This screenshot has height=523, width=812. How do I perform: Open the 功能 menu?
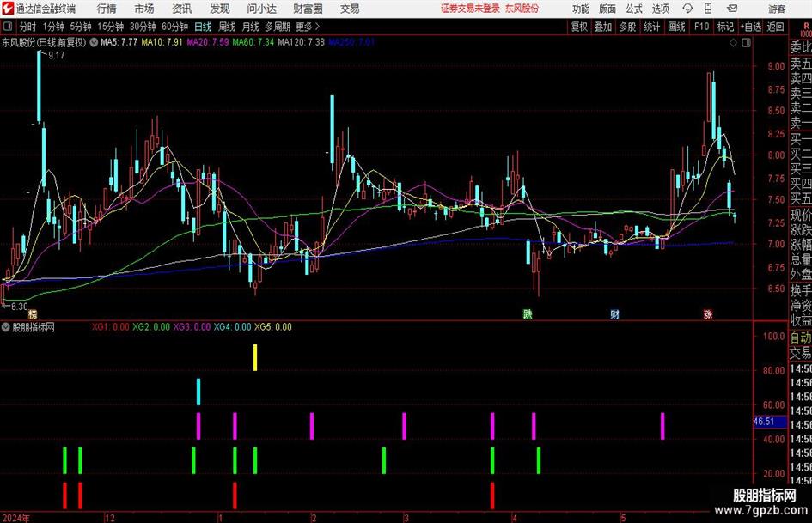click(x=581, y=9)
